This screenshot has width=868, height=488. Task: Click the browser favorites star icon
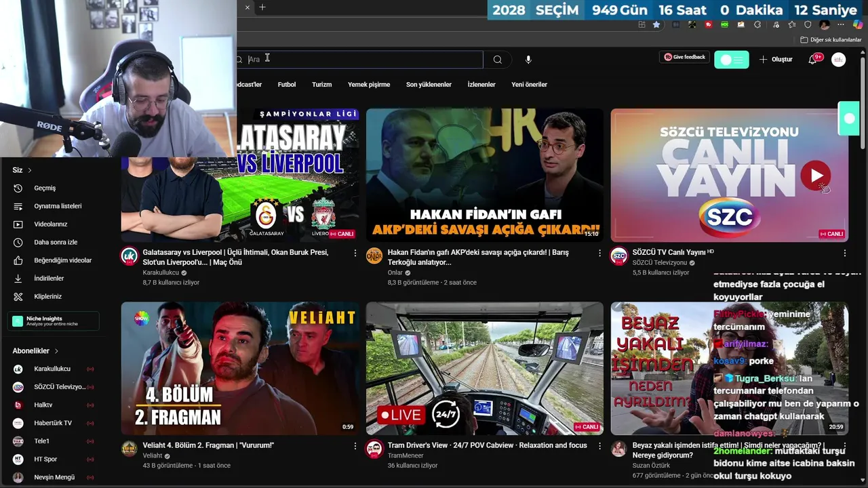(656, 24)
